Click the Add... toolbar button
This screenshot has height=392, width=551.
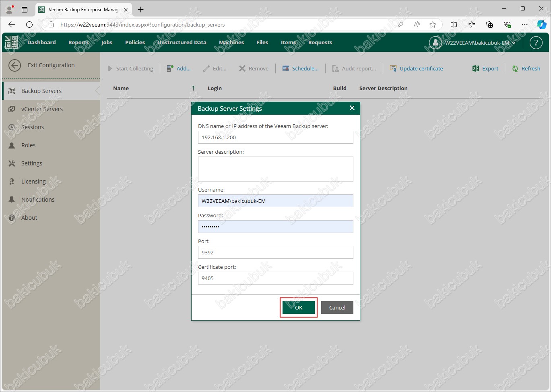[179, 68]
